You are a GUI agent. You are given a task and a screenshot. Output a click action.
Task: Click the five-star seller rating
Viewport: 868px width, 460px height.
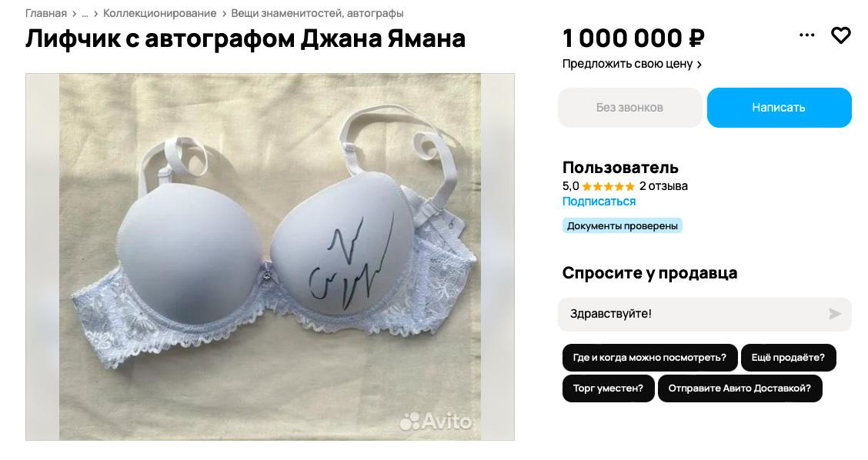608,187
